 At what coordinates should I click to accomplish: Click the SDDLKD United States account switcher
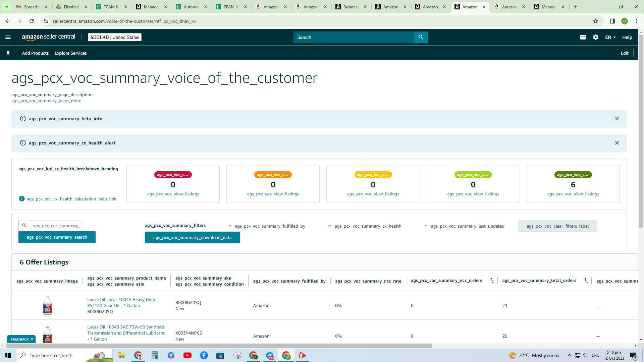tap(115, 37)
